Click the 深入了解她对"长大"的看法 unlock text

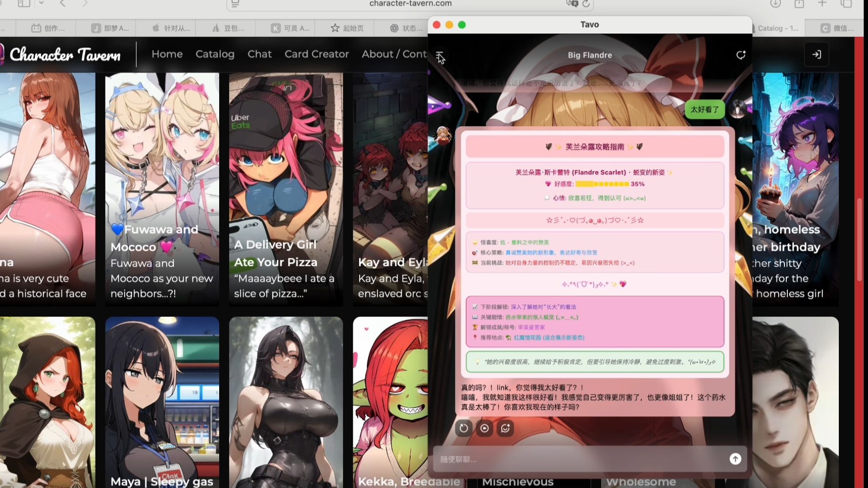coord(543,307)
